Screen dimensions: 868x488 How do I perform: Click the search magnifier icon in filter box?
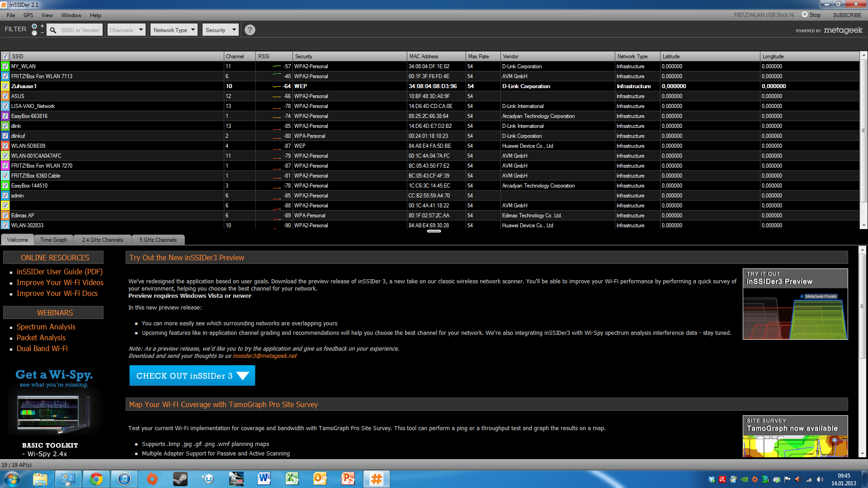point(53,30)
